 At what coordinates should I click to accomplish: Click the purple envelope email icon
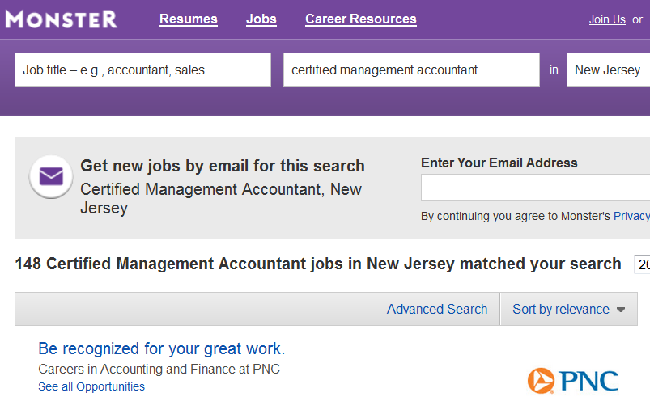point(51,177)
